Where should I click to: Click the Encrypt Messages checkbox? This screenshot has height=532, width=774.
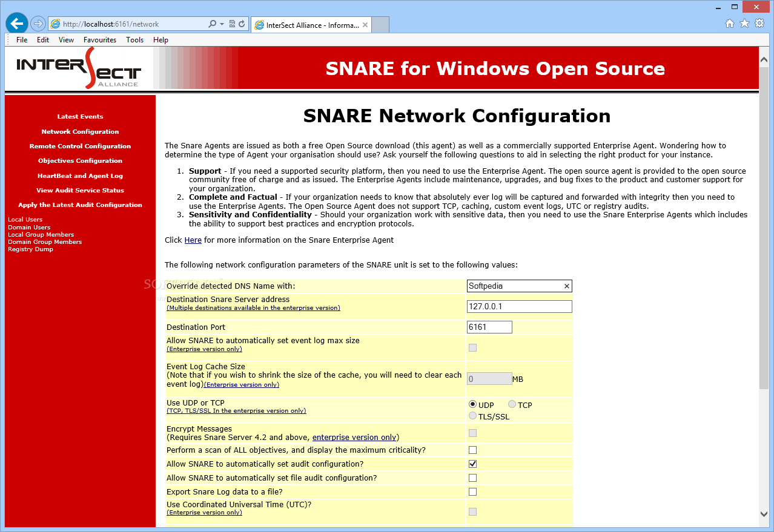pos(472,433)
